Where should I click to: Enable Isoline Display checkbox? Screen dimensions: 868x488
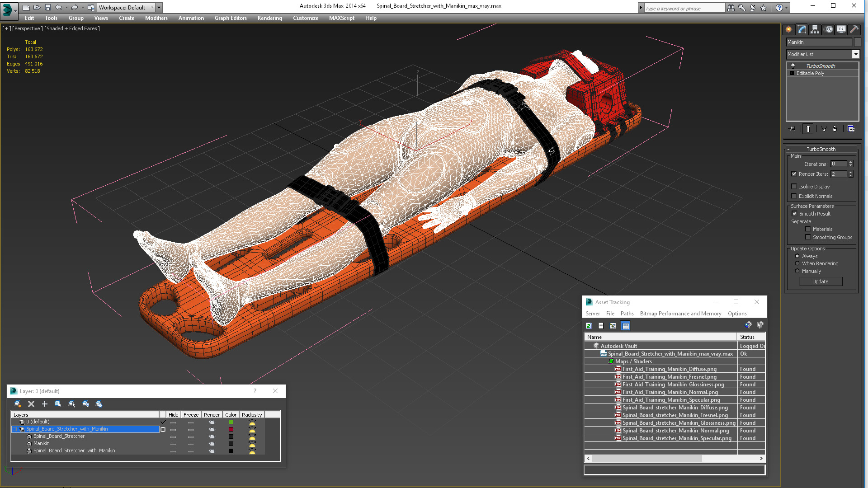tap(794, 187)
